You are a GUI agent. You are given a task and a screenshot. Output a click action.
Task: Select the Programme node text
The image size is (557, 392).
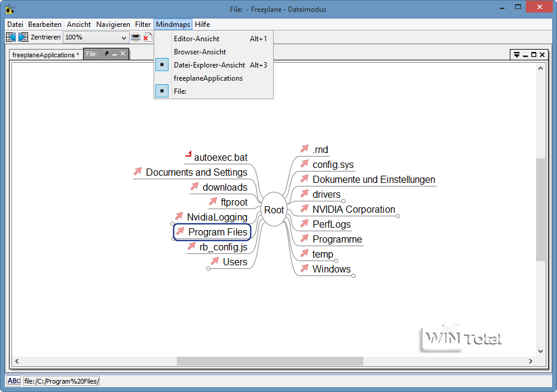337,239
